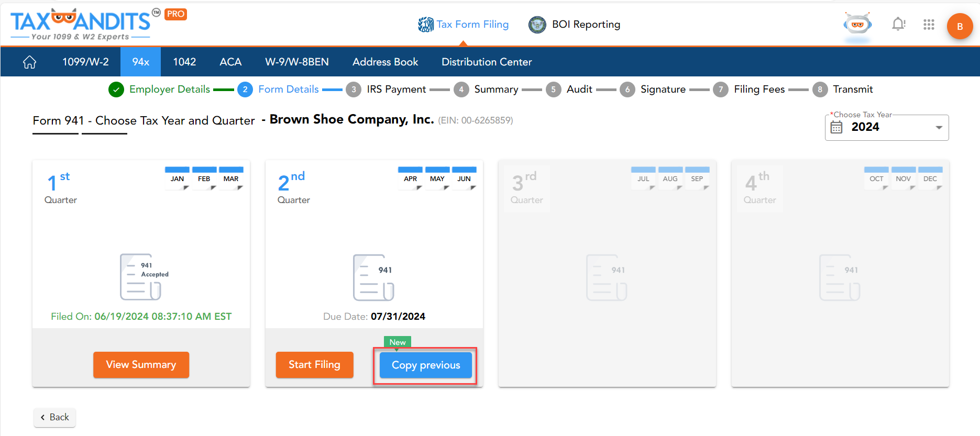Image resolution: width=980 pixels, height=436 pixels.
Task: Click the home icon in navigation bar
Action: click(30, 62)
